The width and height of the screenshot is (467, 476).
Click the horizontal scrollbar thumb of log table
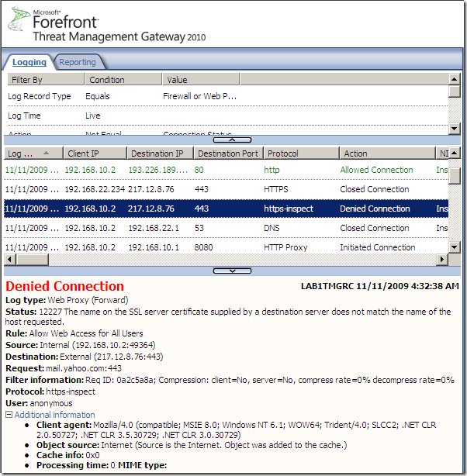32,260
